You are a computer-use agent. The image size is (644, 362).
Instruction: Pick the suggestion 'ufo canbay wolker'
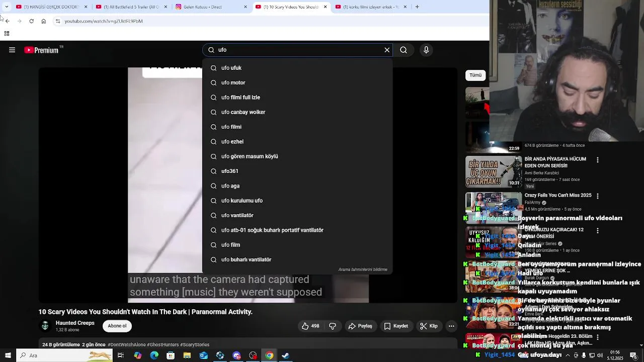click(297, 112)
